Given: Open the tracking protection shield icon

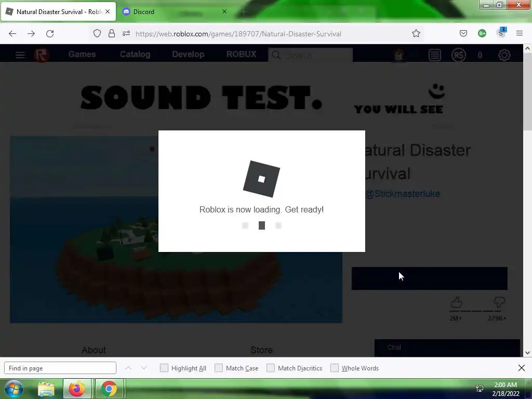Looking at the screenshot, I should [x=97, y=33].
